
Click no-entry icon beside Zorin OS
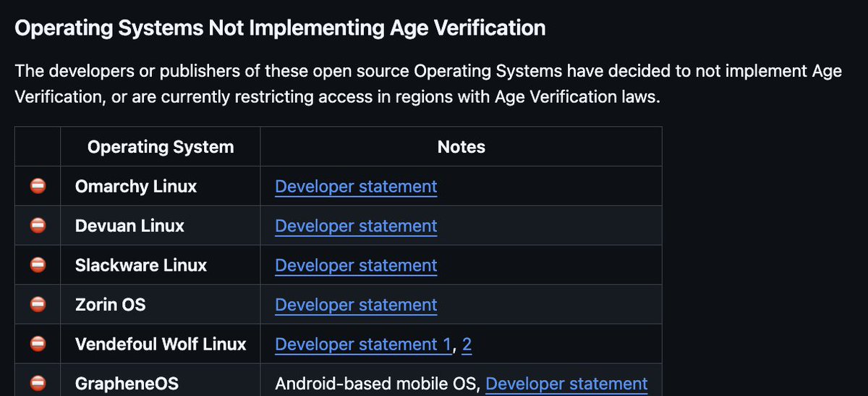coord(38,304)
